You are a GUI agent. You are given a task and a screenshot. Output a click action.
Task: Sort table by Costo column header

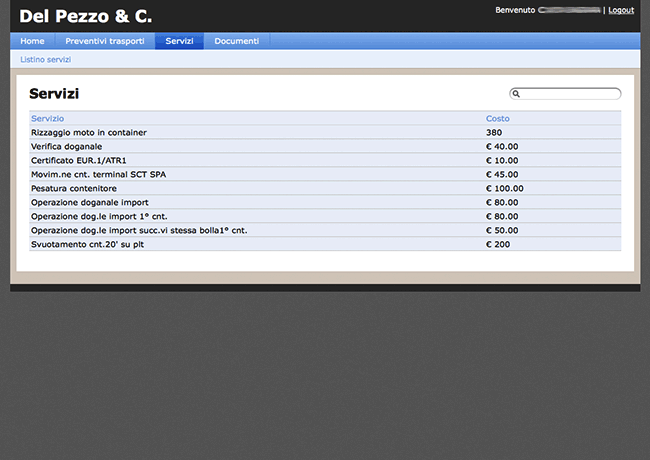tap(497, 118)
